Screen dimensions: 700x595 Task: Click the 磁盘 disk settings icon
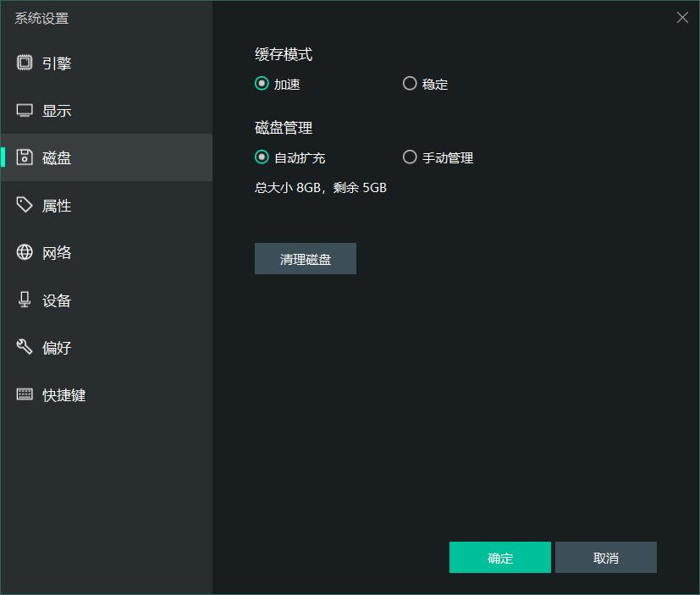click(x=25, y=157)
